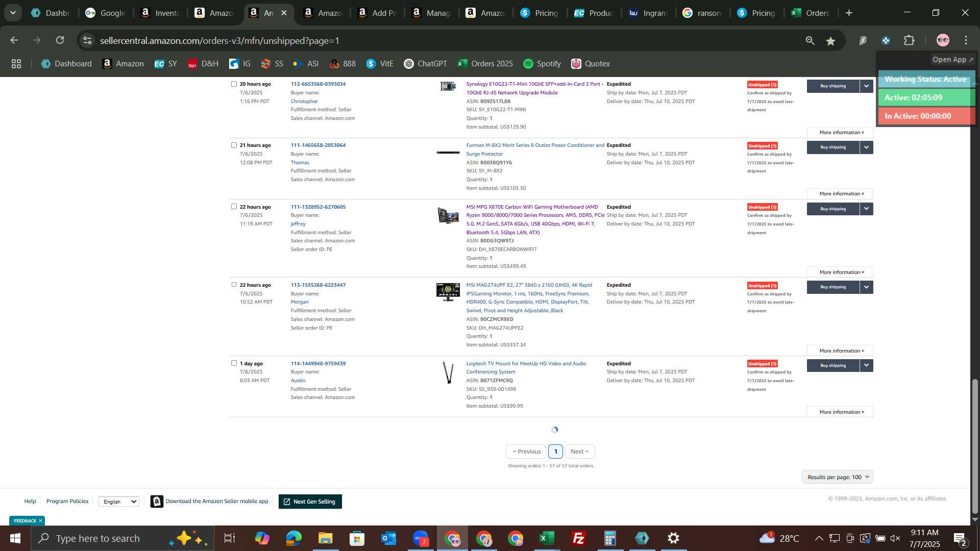This screenshot has width=980, height=551.
Task: Switch to the Ingram browser tab
Action: coord(648,13)
